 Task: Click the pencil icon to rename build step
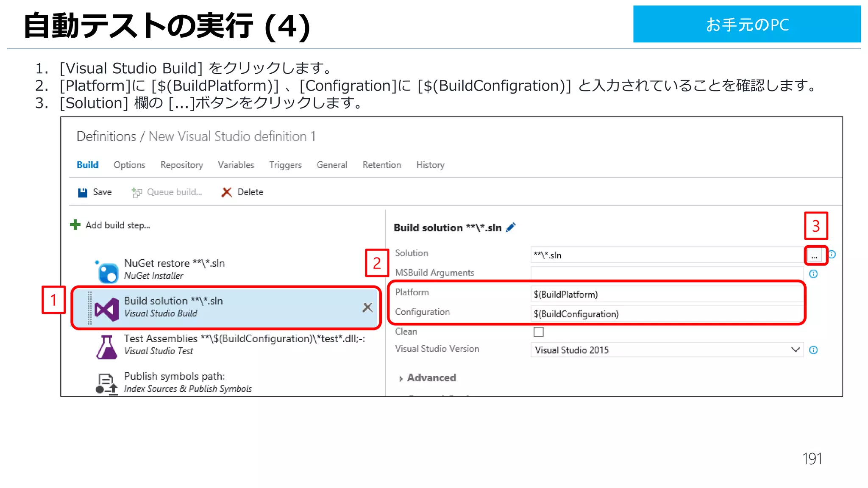pyautogui.click(x=511, y=227)
